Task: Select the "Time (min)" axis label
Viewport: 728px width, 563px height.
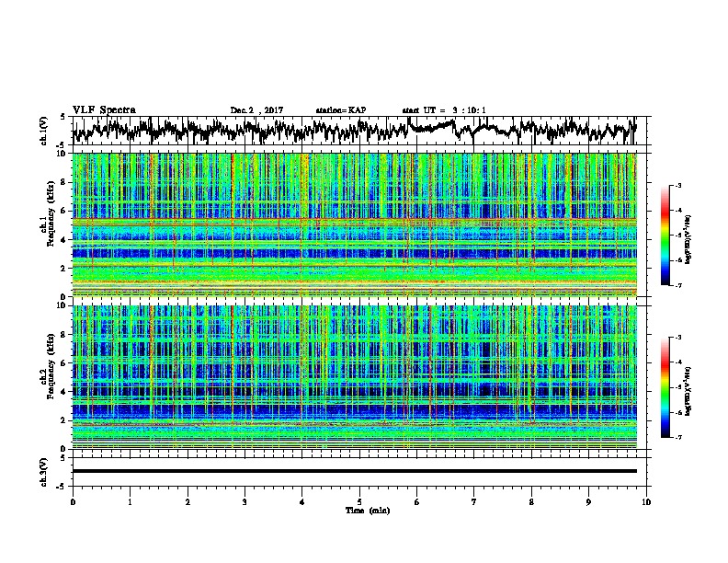Action: (368, 511)
